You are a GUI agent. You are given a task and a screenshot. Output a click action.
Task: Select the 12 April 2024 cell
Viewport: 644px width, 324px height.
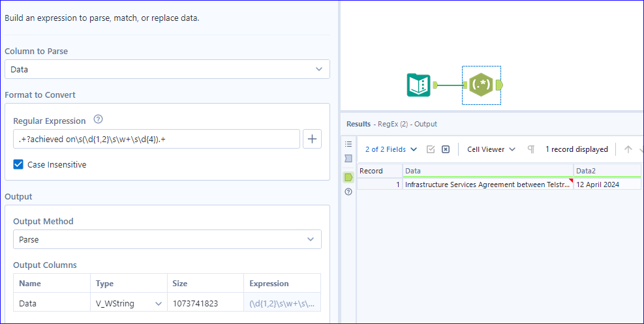pos(606,184)
